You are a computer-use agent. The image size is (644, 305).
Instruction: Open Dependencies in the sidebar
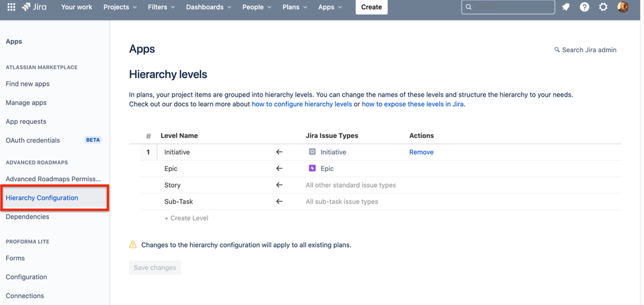coord(28,217)
